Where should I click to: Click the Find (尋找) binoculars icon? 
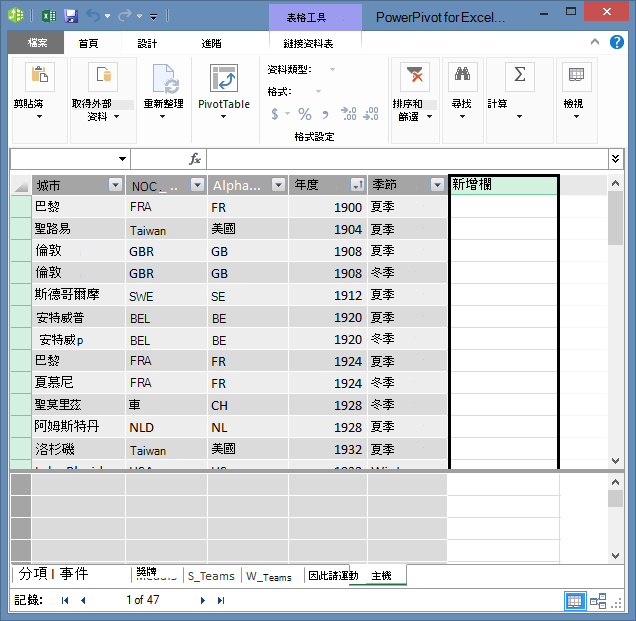pyautogui.click(x=462, y=76)
